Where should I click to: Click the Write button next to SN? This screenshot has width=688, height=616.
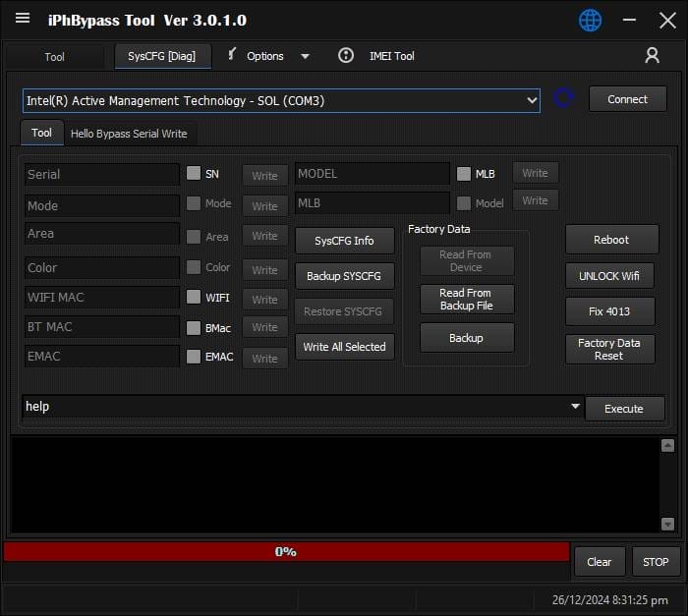point(265,176)
